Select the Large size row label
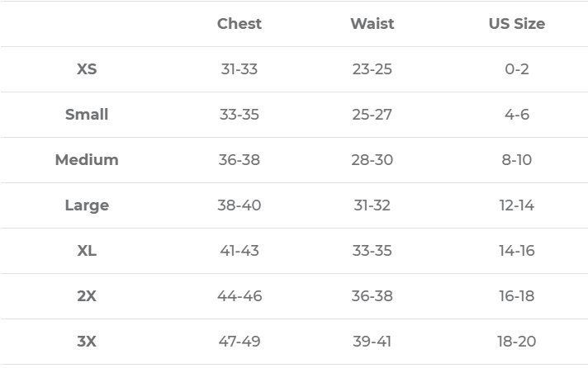 pos(87,205)
